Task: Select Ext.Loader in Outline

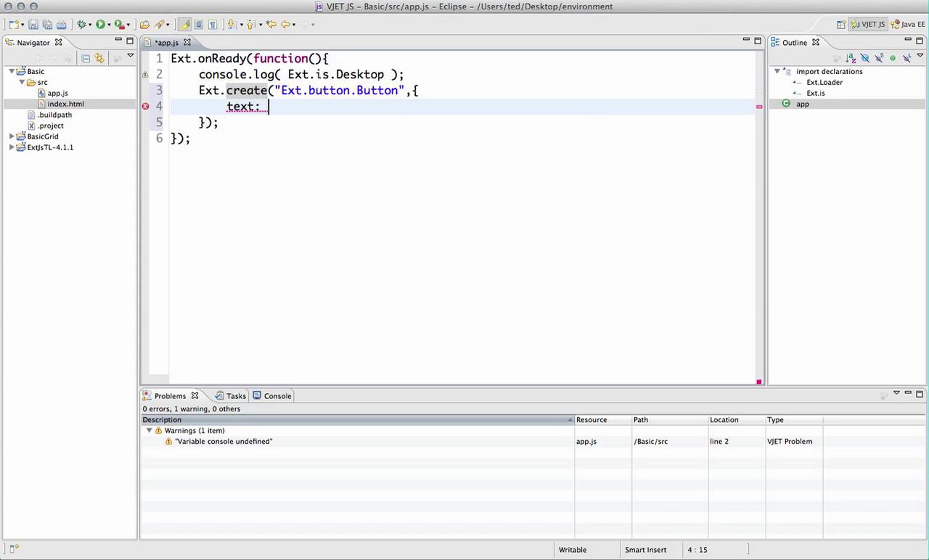Action: 824,82
